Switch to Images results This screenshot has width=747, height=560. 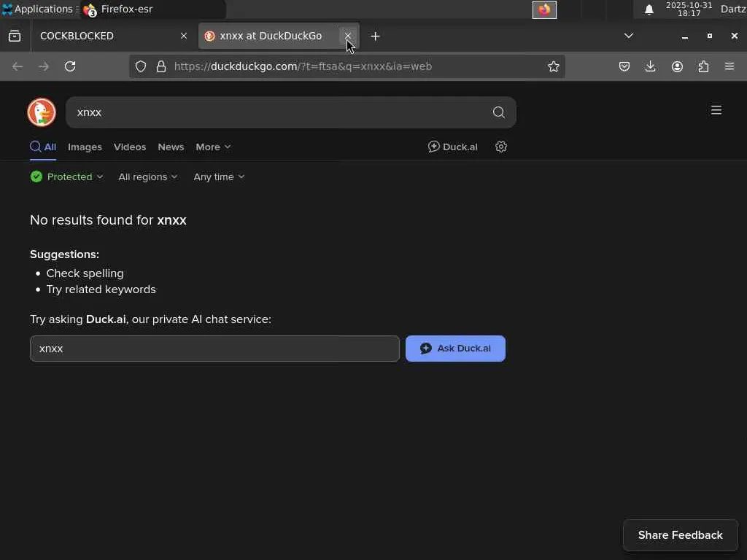[85, 147]
